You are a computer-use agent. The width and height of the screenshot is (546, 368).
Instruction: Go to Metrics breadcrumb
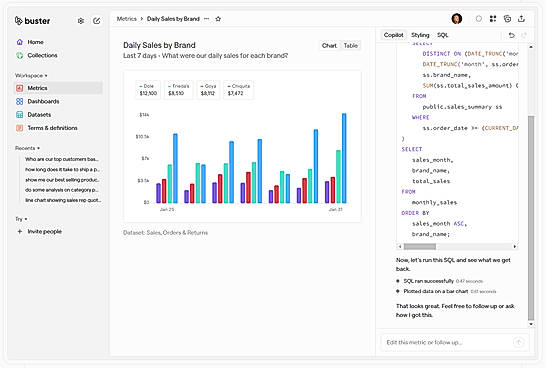[x=127, y=19]
